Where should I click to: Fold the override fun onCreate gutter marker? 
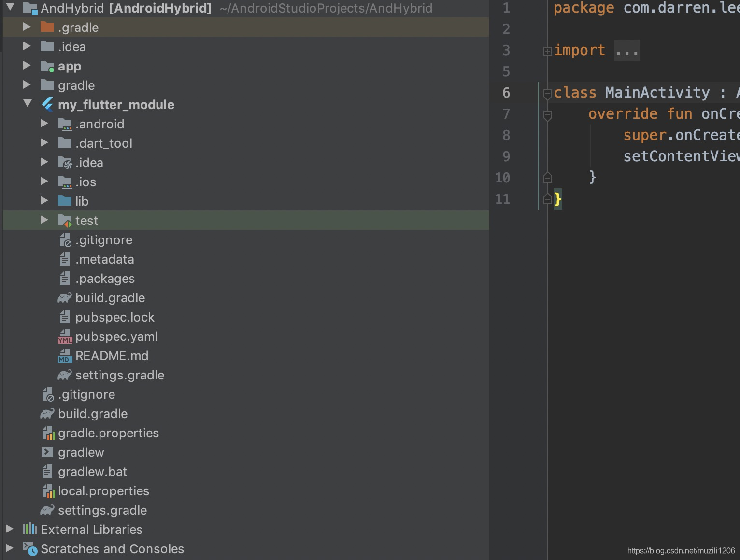[x=547, y=115]
